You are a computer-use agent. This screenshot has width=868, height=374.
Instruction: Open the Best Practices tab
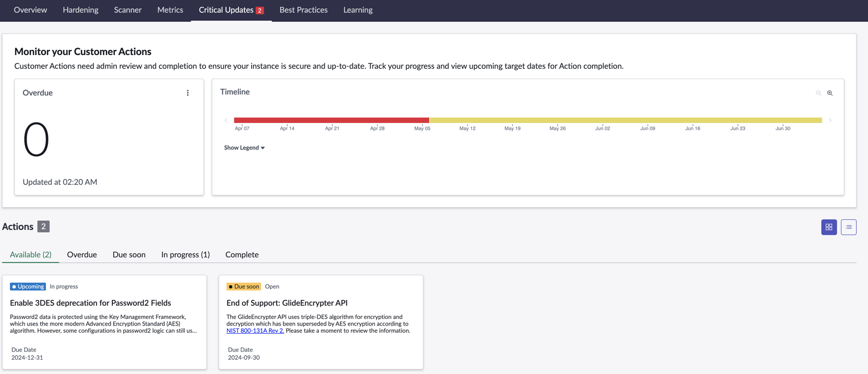click(x=304, y=10)
